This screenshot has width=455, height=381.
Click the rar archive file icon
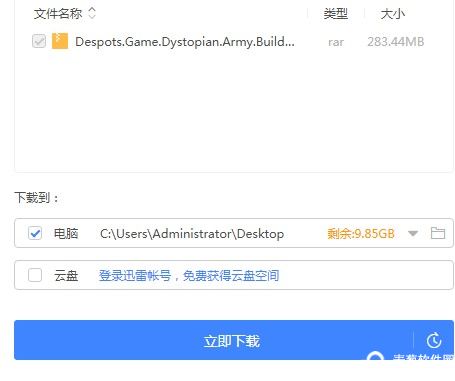pos(60,41)
